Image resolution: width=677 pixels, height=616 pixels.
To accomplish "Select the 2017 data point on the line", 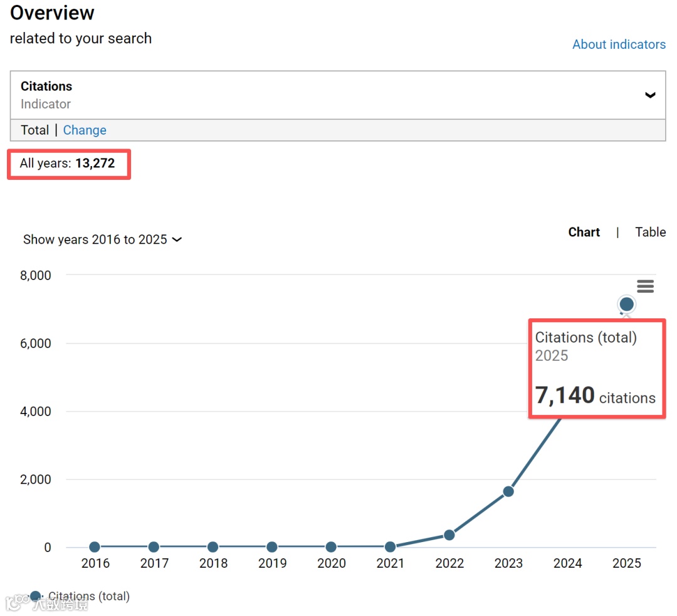I will pos(154,547).
